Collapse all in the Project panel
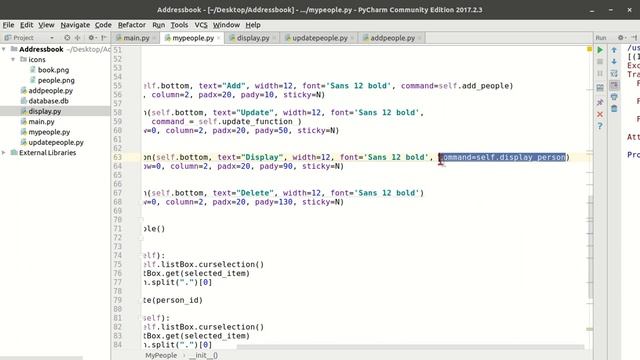This screenshot has height=360, width=640. [77, 38]
